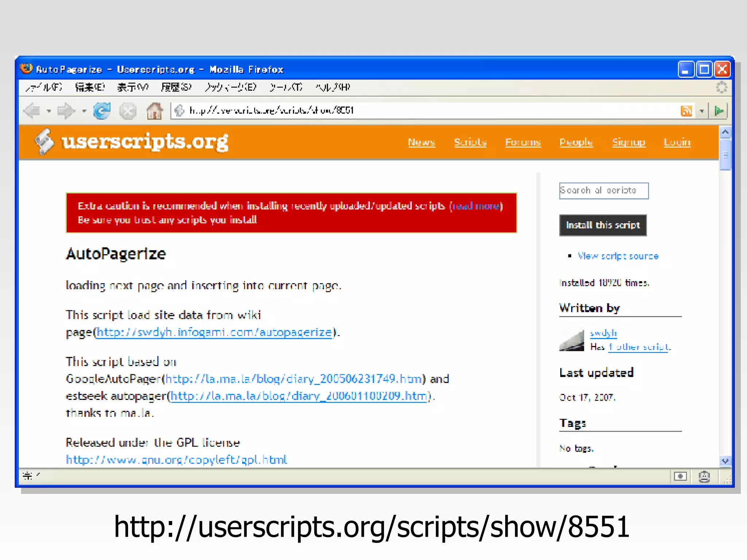Open the gnu.org copyleft gpl.html link
Screen dimensions: 747x560
click(x=176, y=459)
